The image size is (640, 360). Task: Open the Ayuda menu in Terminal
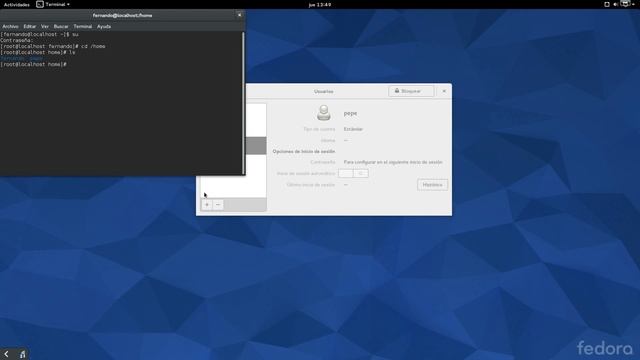(104, 26)
